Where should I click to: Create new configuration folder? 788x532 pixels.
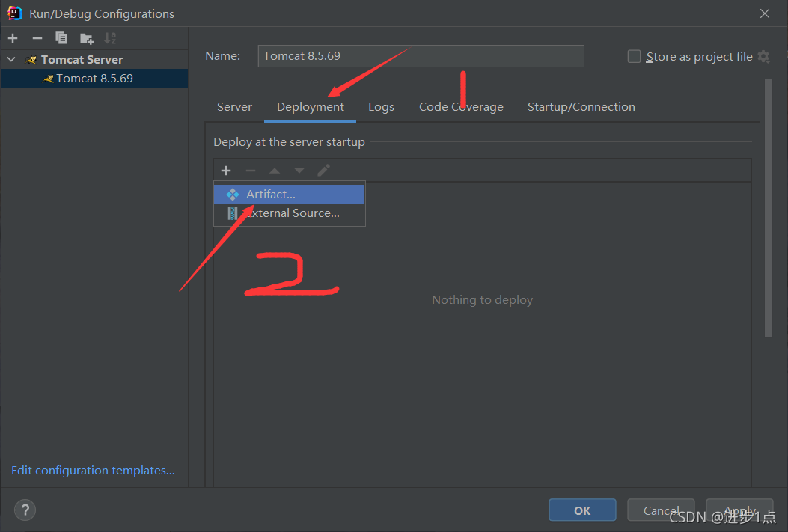[x=87, y=38]
